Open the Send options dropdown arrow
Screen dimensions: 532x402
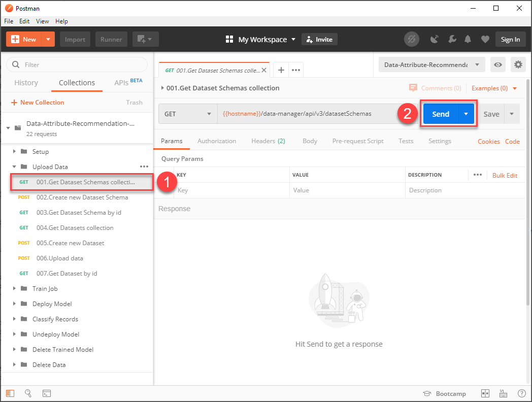[466, 114]
